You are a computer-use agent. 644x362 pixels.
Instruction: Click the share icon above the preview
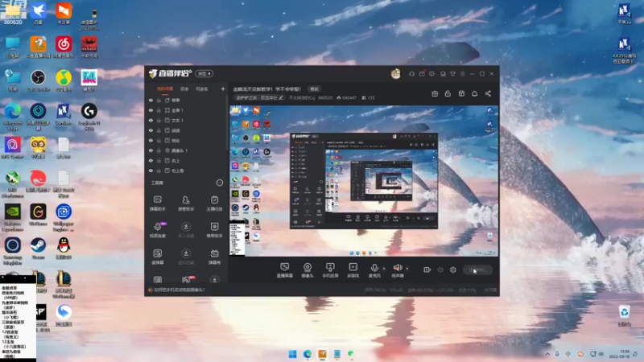coord(488,93)
